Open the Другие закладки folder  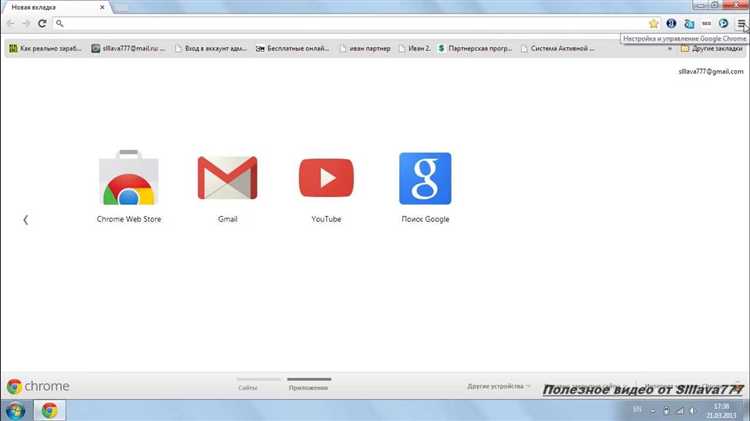(x=712, y=48)
